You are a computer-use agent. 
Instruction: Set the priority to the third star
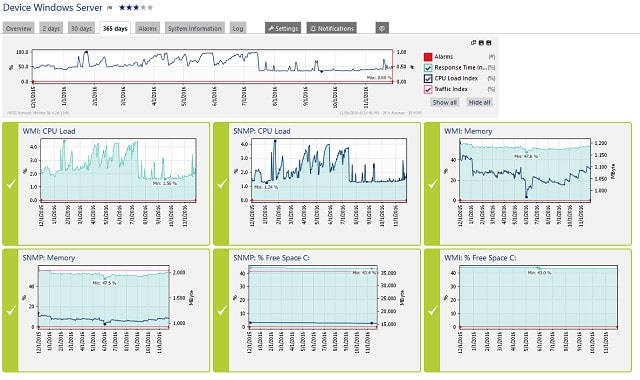(136, 7)
